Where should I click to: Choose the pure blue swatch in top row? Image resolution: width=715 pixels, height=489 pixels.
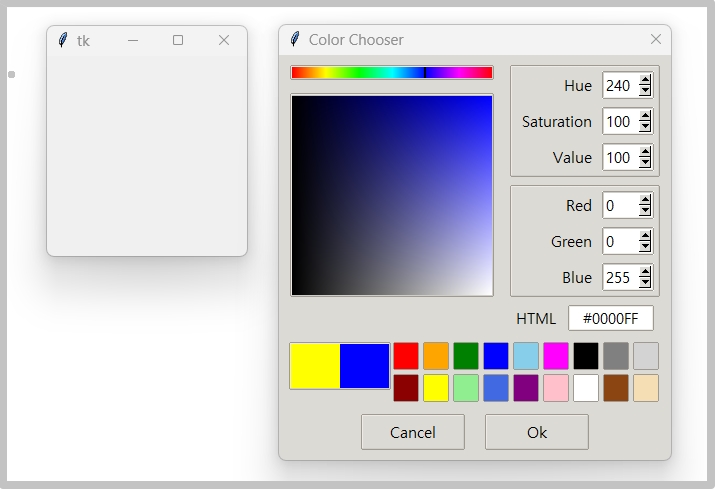click(x=496, y=356)
